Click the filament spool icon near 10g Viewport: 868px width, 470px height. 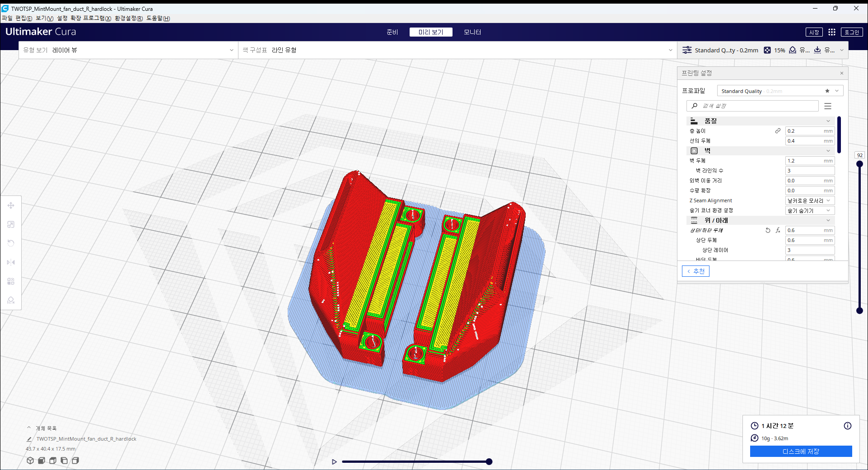coord(755,438)
